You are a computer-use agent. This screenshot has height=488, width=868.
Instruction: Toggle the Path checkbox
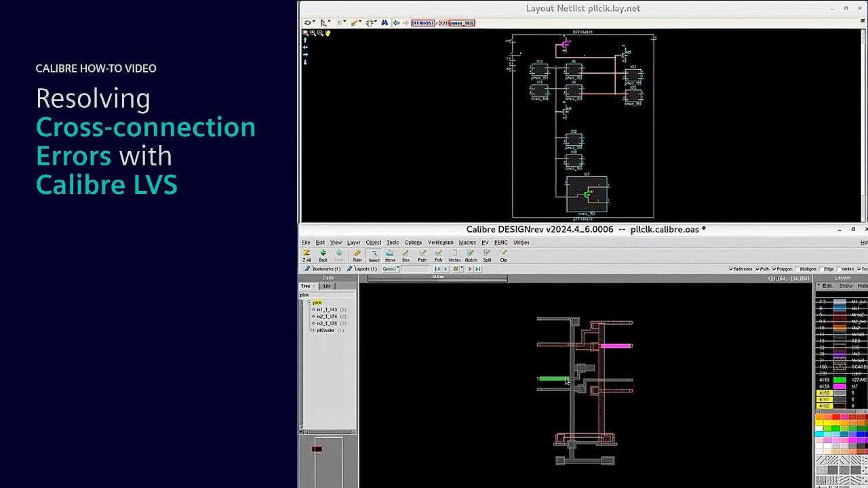click(x=757, y=269)
